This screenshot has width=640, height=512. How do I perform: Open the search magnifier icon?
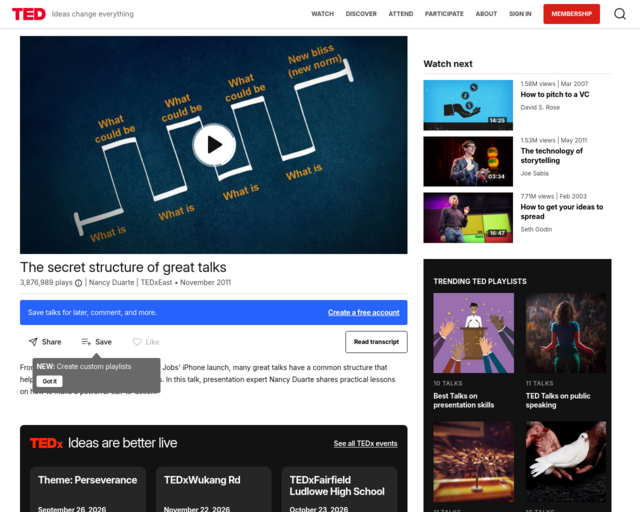point(620,14)
